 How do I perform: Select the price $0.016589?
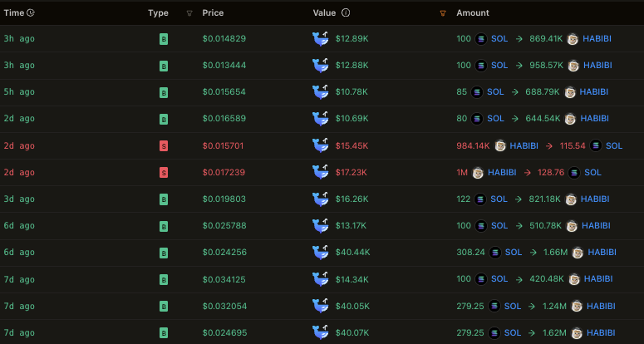(x=224, y=119)
